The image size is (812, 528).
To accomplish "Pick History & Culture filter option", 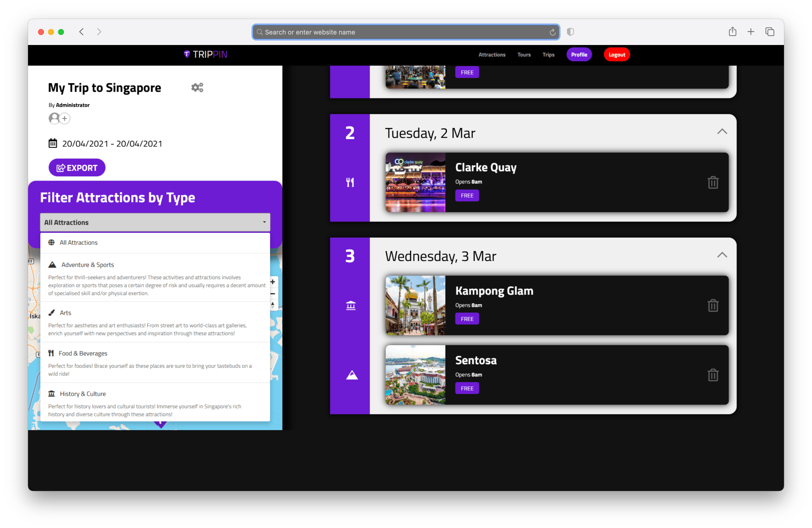I will point(82,394).
